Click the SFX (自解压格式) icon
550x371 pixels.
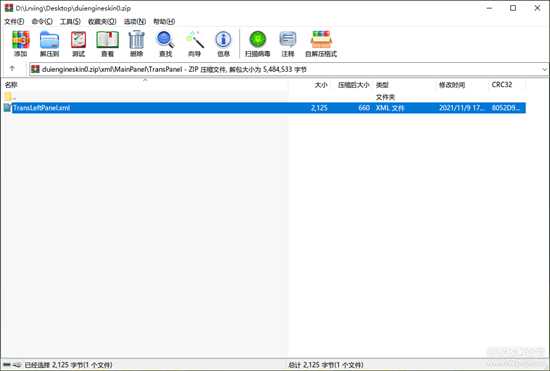[321, 40]
